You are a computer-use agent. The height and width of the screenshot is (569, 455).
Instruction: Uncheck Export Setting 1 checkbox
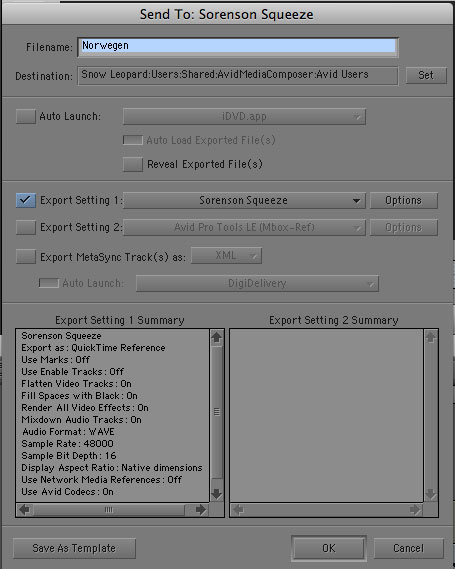tap(26, 200)
